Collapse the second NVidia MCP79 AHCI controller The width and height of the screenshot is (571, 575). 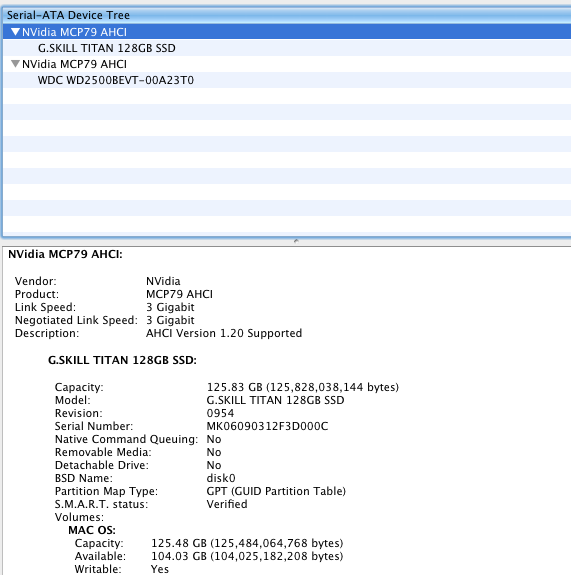click(15, 64)
